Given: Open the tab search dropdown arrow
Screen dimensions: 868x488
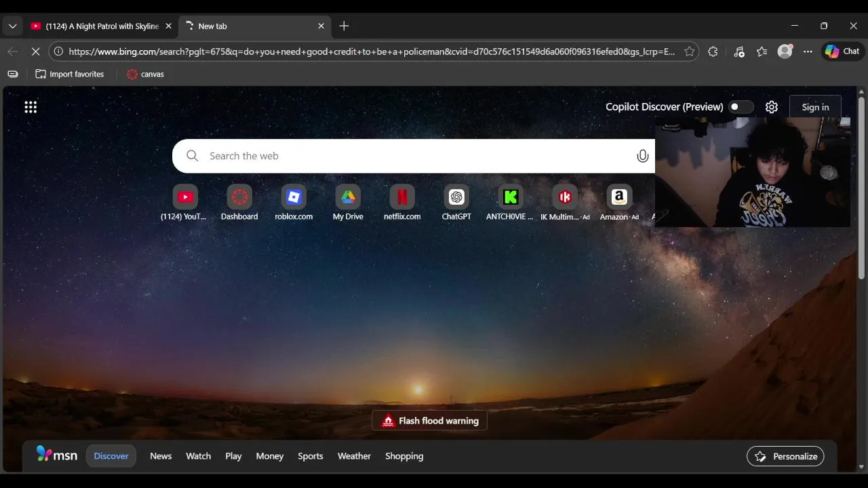Looking at the screenshot, I should click(12, 26).
